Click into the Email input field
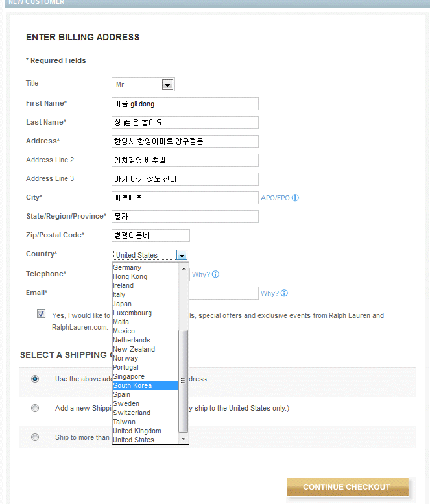Image resolution: width=430 pixels, height=504 pixels. tap(224, 293)
